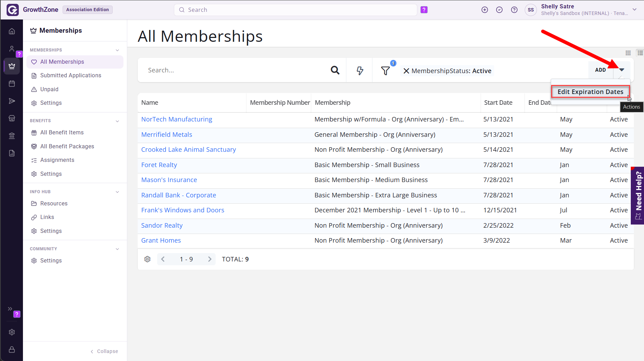644x361 pixels.
Task: Click the GrowthZone logo
Action: tap(13, 10)
